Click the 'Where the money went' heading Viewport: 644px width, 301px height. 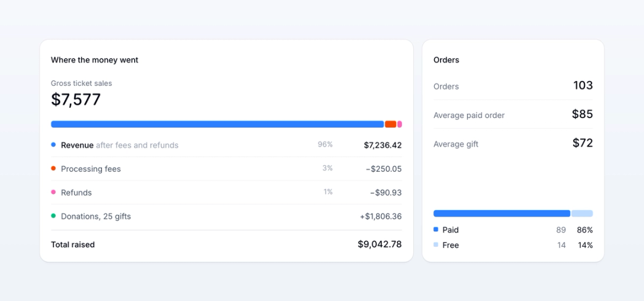[x=94, y=60]
